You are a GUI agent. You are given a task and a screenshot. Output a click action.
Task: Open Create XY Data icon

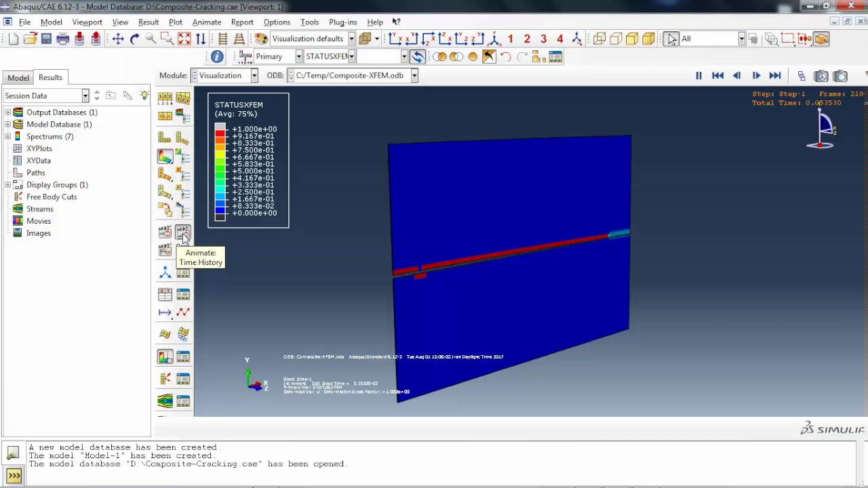[x=165, y=295]
